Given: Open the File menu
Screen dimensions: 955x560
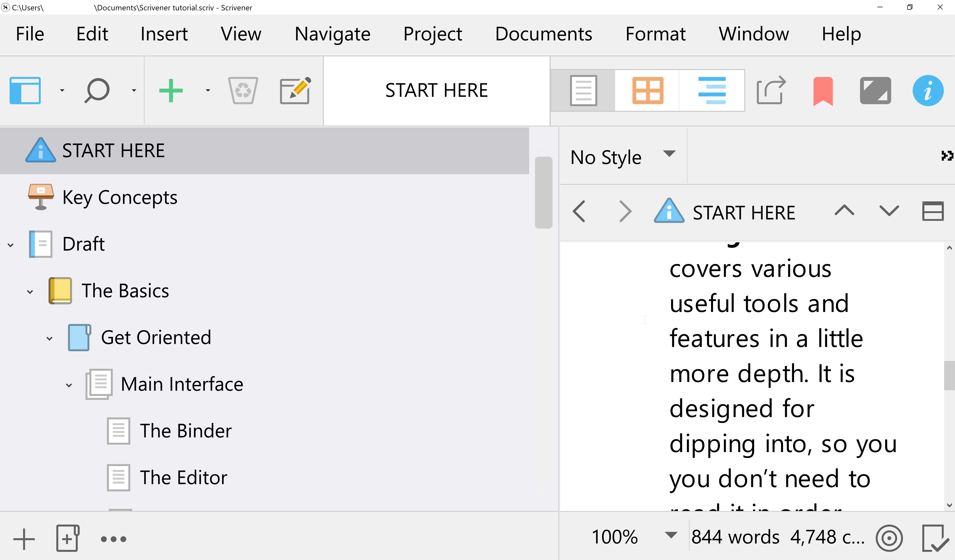Looking at the screenshot, I should pos(30,34).
